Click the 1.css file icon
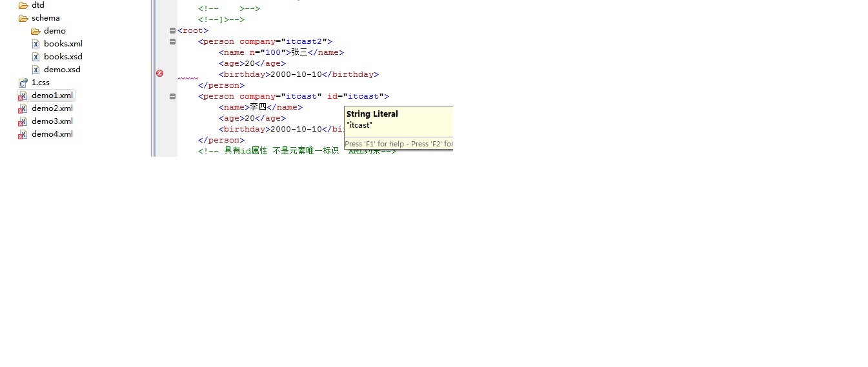This screenshot has width=868, height=367. click(x=23, y=83)
